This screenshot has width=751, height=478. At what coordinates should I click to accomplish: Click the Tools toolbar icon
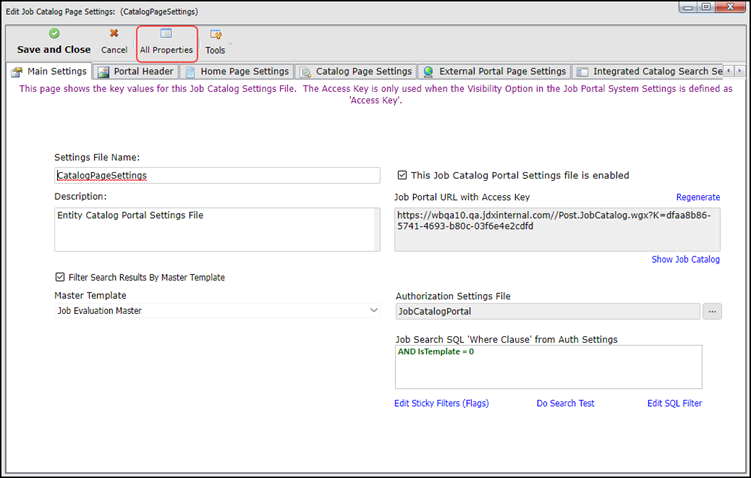pos(216,34)
